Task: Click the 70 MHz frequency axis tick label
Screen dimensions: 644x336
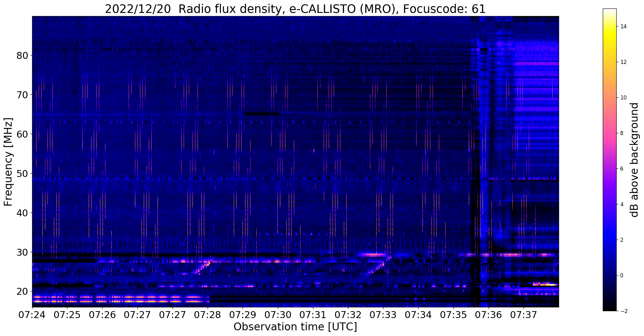Action: (22, 95)
